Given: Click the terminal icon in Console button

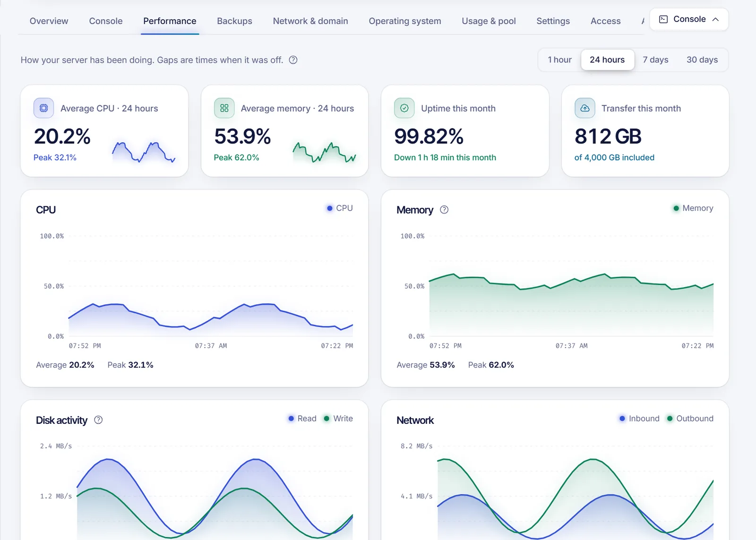Looking at the screenshot, I should 663,19.
